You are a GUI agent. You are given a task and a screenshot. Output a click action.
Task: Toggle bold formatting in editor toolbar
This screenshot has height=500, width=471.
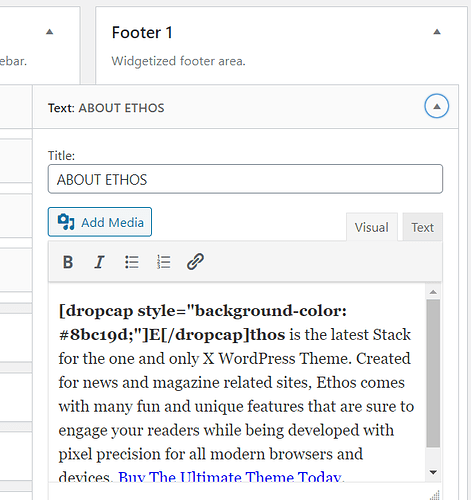(x=68, y=262)
